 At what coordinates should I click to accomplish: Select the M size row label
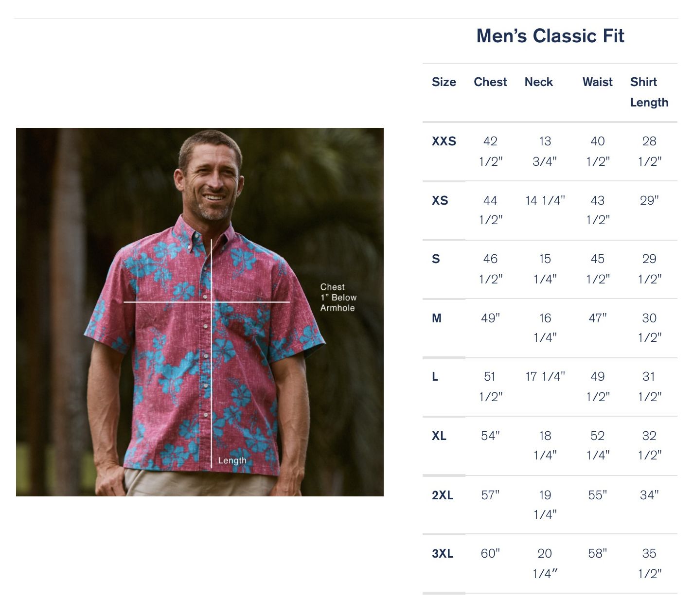pos(437,318)
